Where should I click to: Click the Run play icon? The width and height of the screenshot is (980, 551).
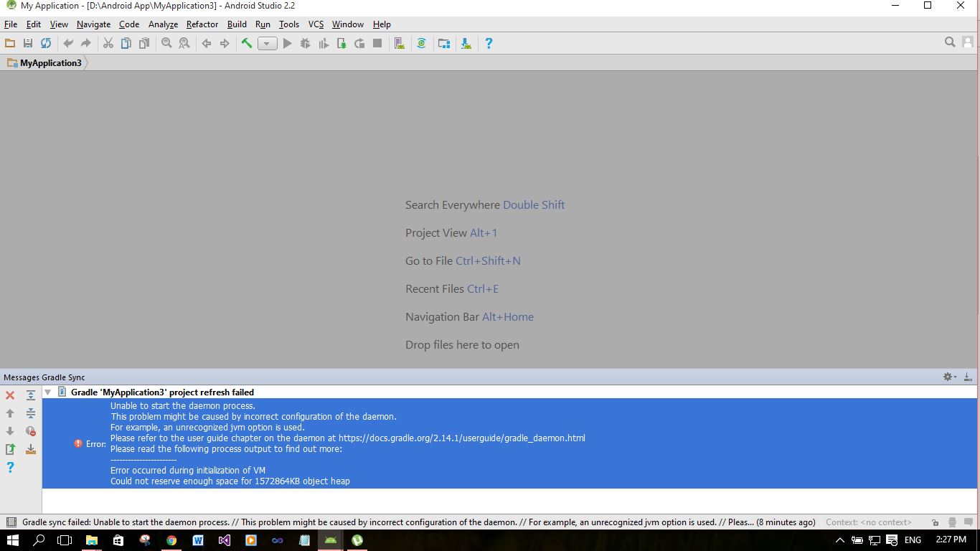tap(287, 44)
